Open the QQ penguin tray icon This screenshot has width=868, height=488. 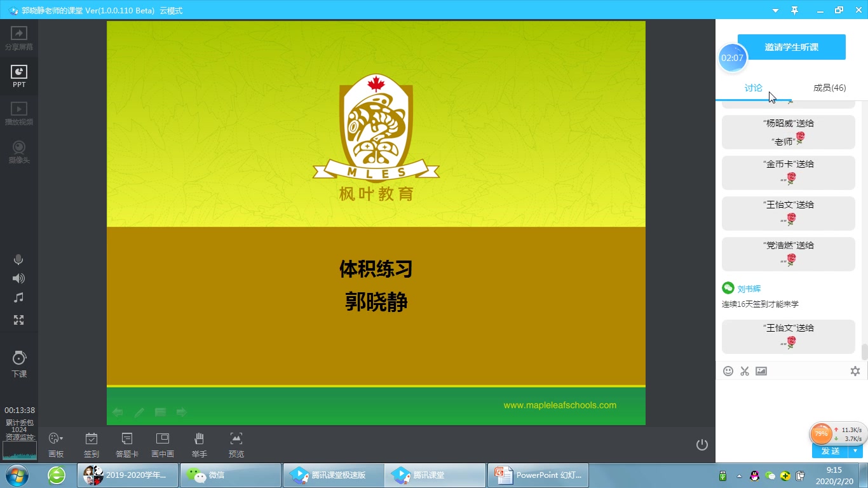(754, 475)
